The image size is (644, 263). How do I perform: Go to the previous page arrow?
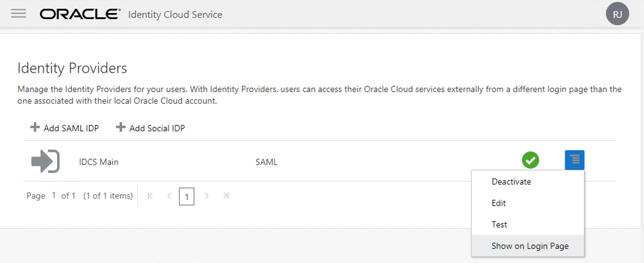pyautogui.click(x=169, y=196)
